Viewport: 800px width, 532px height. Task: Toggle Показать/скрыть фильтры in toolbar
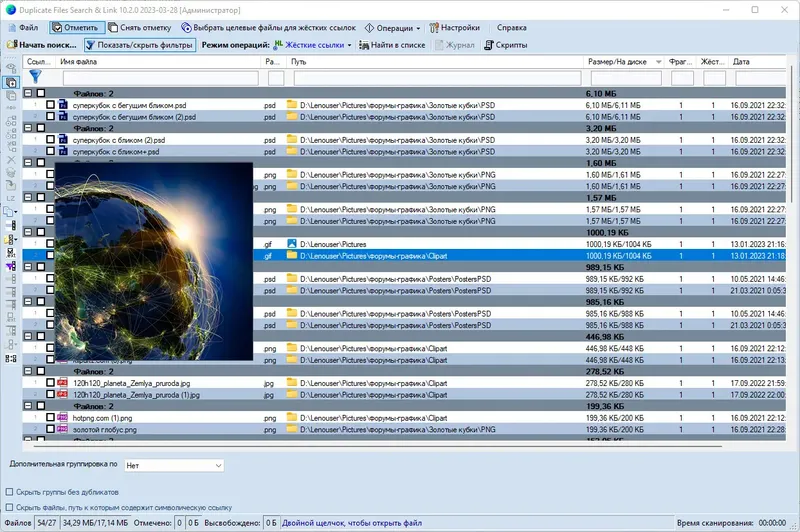click(x=139, y=45)
